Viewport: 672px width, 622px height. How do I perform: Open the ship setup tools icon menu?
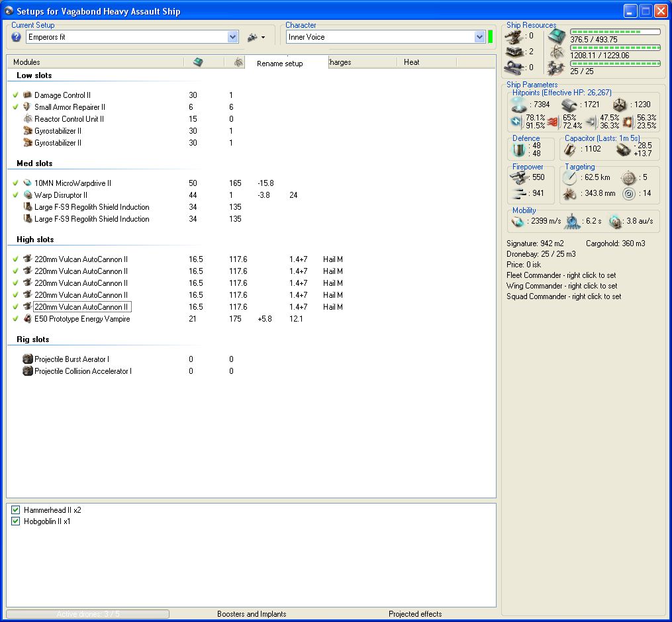[252, 37]
